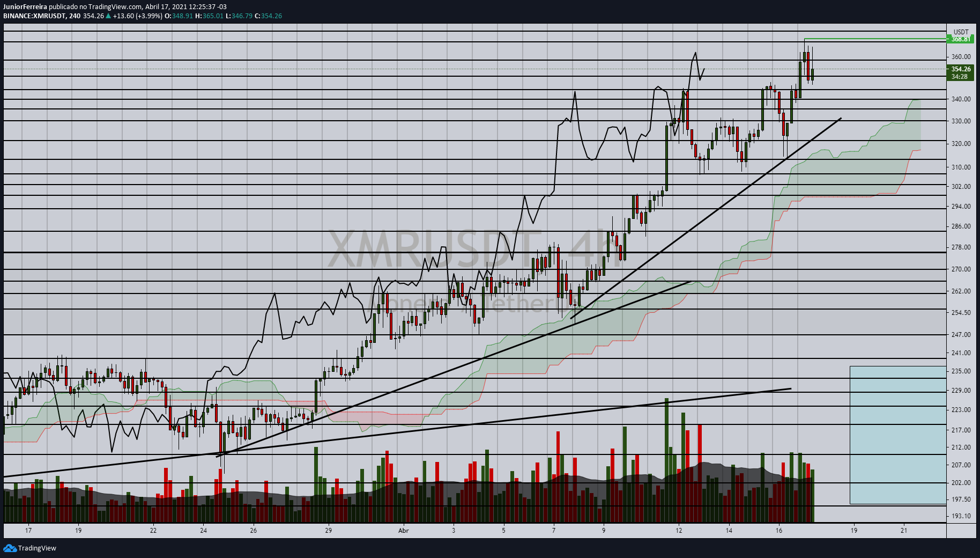980x558 pixels.
Task: Click the 320.00 price axis label
Action: 961,144
